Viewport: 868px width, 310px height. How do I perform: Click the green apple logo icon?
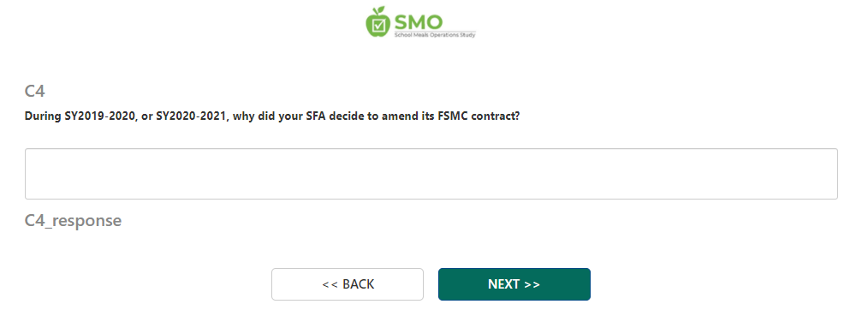pyautogui.click(x=378, y=22)
